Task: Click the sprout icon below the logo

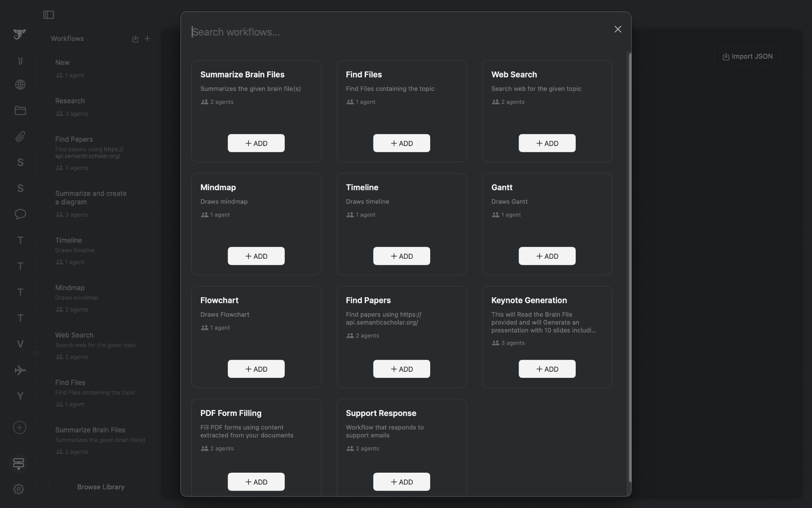Action: click(x=20, y=61)
